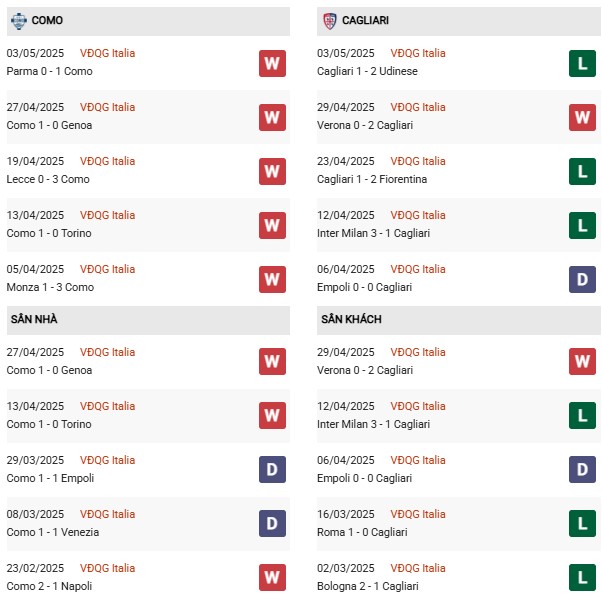Click the W badge for Como 2 - 1 Napoli

(x=272, y=577)
